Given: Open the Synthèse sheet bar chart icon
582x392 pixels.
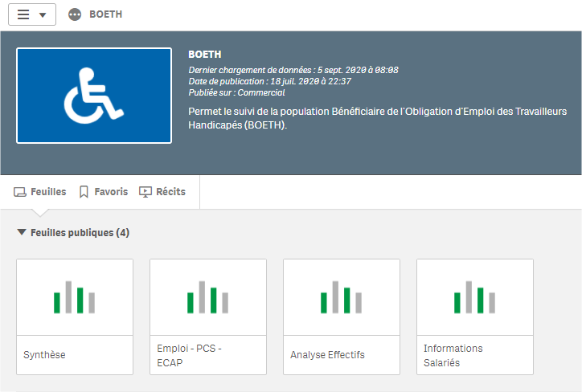Looking at the screenshot, I should (75, 297).
